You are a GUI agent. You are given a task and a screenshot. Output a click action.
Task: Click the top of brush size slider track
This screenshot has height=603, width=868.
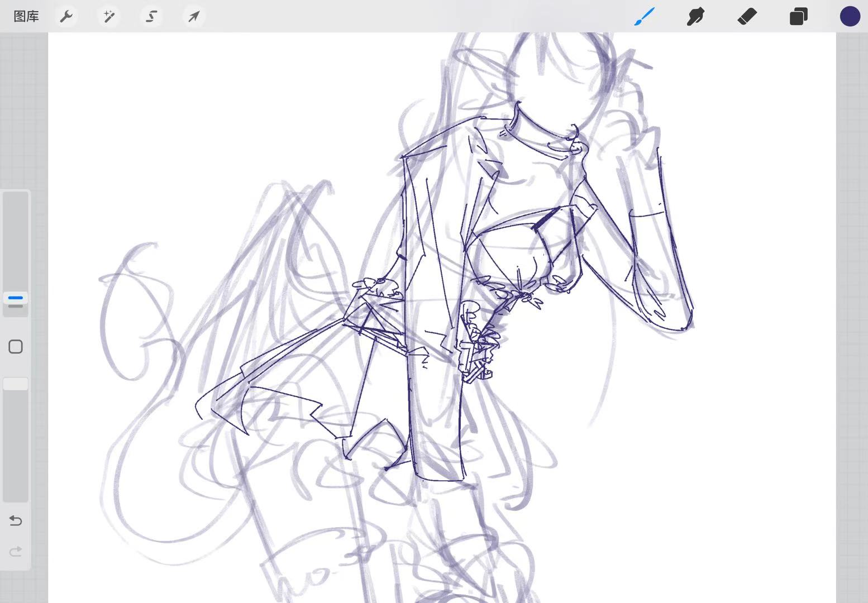tap(16, 201)
